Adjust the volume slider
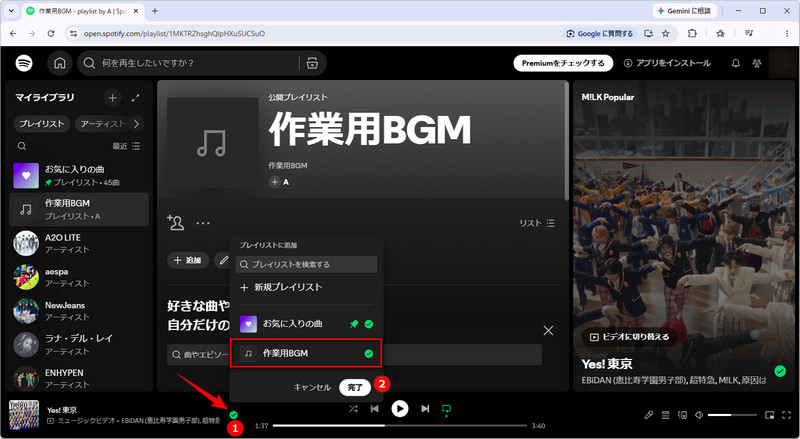The height and width of the screenshot is (439, 800). click(732, 415)
